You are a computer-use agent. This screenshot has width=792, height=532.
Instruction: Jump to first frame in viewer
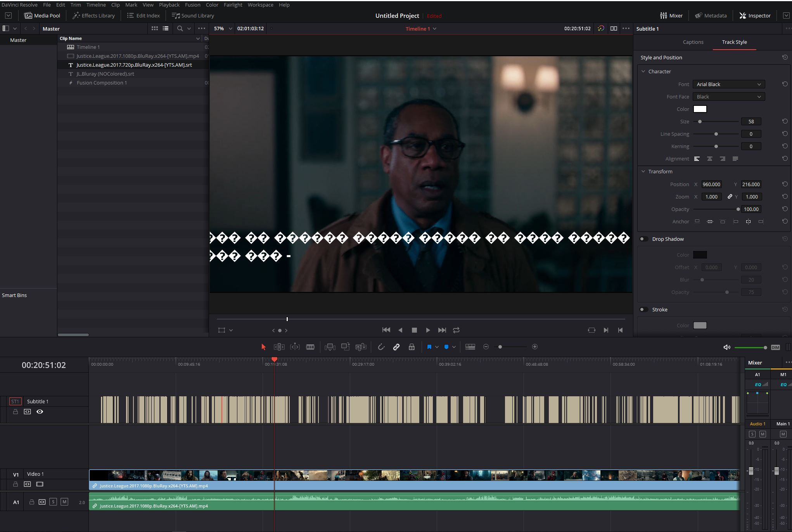[386, 330]
